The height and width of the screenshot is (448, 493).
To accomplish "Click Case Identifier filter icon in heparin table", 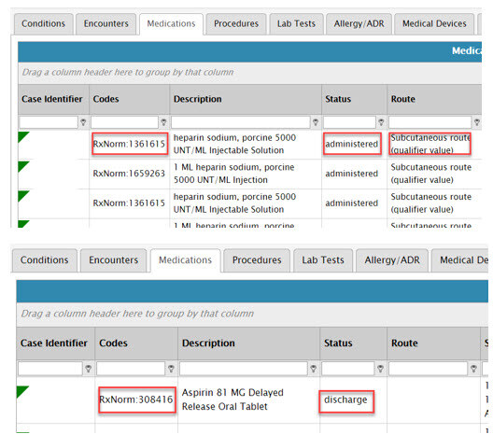I will pyautogui.click(x=83, y=122).
